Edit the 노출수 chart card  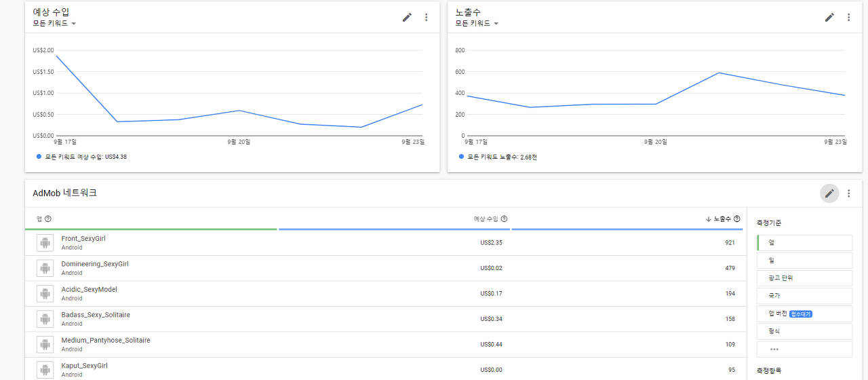coord(829,18)
